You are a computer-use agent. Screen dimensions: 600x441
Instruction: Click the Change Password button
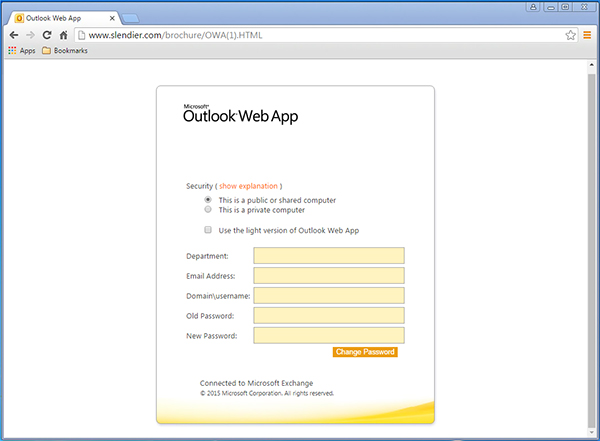pos(365,352)
